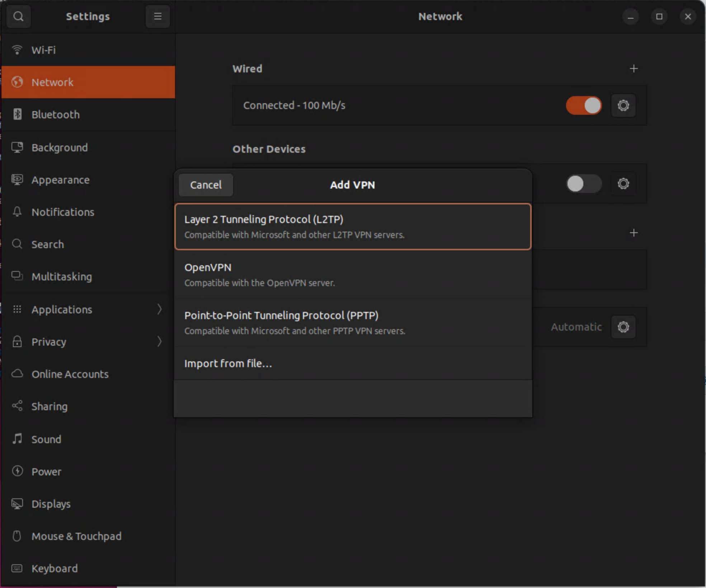This screenshot has height=588, width=706.
Task: Click the search icon in Settings header
Action: pyautogui.click(x=18, y=16)
